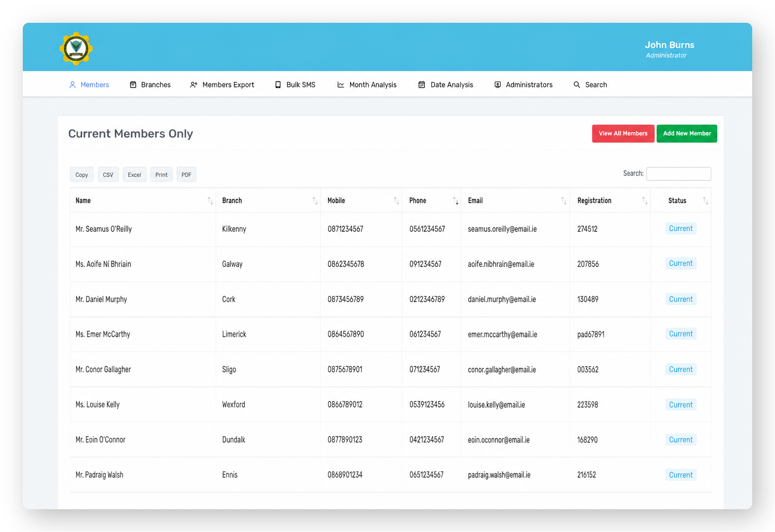This screenshot has width=775, height=532.
Task: Click the Add New Member button
Action: [687, 133]
